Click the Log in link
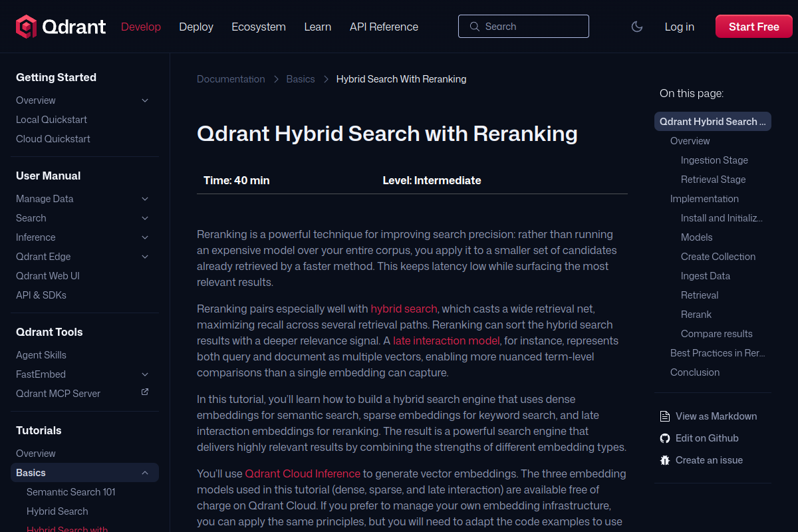 (680, 27)
